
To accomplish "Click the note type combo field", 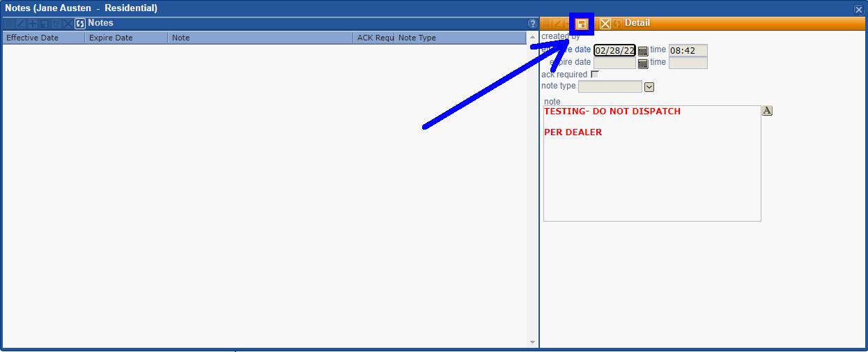I will (610, 86).
